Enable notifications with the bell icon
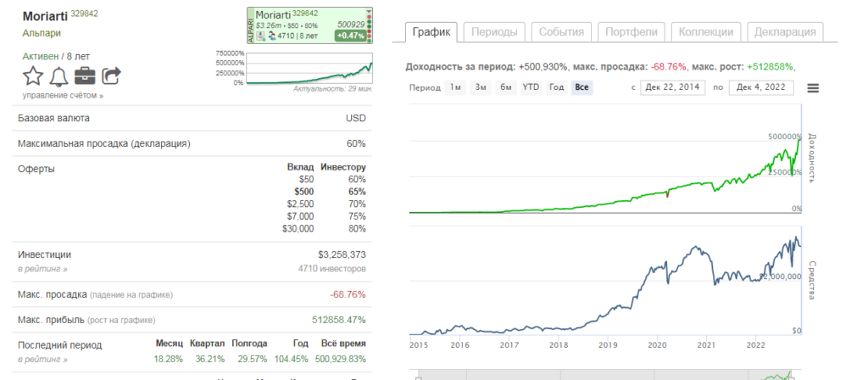The image size is (868, 380). 58,76
